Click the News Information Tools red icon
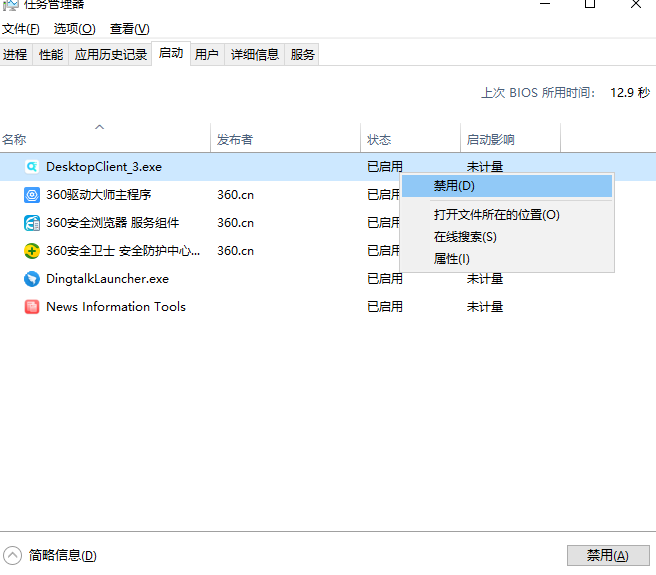The height and width of the screenshot is (575, 656). (32, 307)
